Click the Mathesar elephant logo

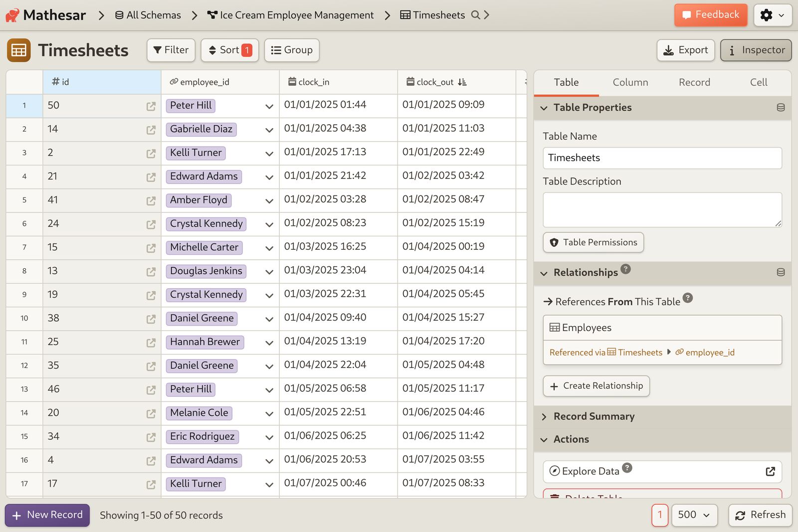point(12,15)
